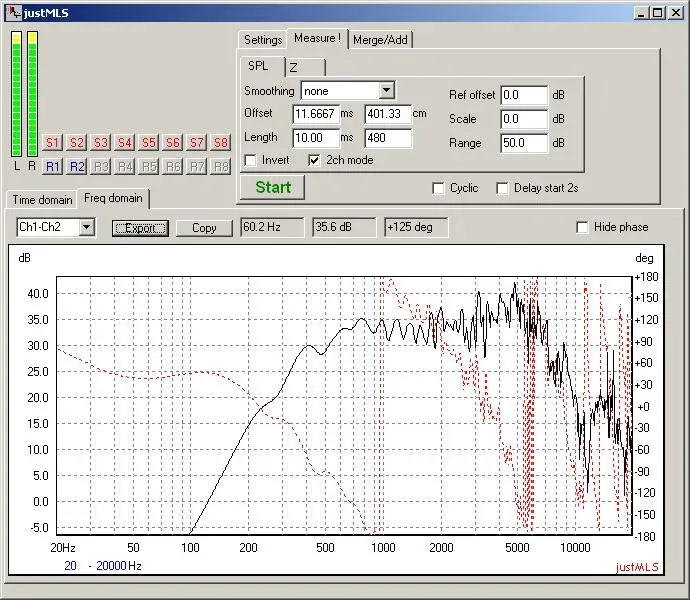Switch to the Time domain tab
Viewport: 690px width, 600px height.
pyautogui.click(x=42, y=200)
